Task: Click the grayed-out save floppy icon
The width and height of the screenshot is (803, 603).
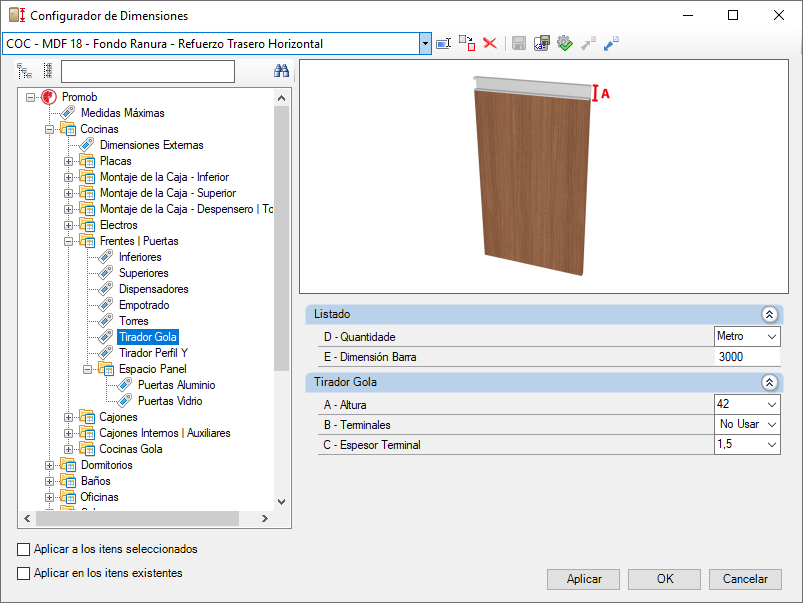Action: [519, 44]
